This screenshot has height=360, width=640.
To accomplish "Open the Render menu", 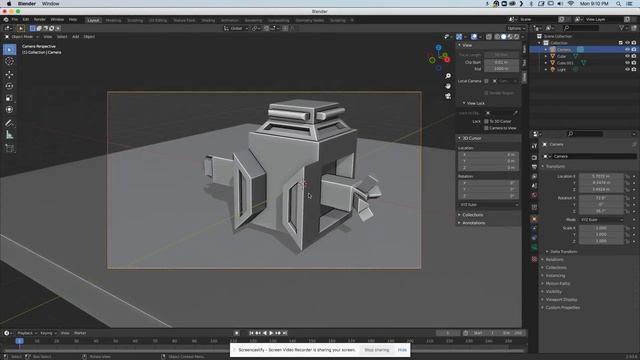I will pyautogui.click(x=40, y=20).
